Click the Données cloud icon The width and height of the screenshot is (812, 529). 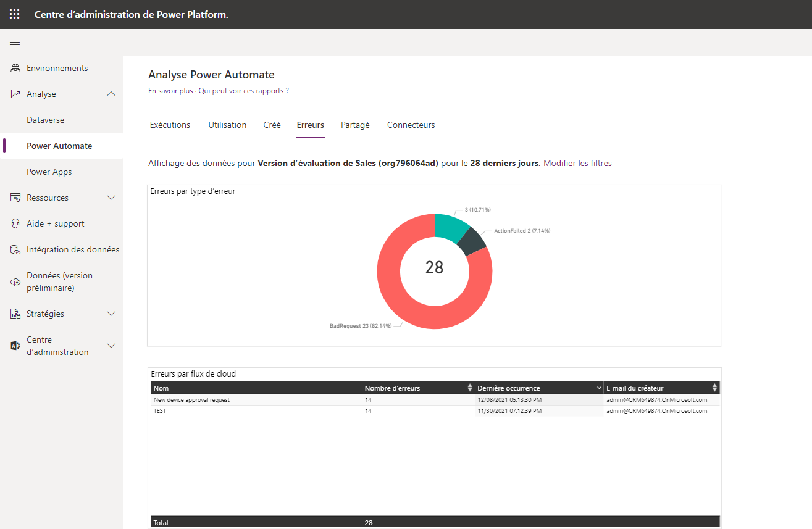[x=15, y=282]
